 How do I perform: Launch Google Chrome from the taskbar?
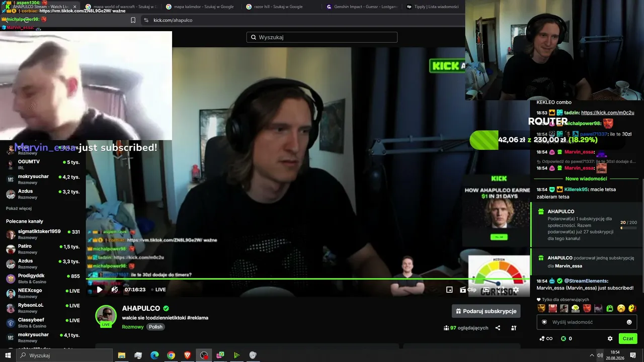pyautogui.click(x=171, y=355)
